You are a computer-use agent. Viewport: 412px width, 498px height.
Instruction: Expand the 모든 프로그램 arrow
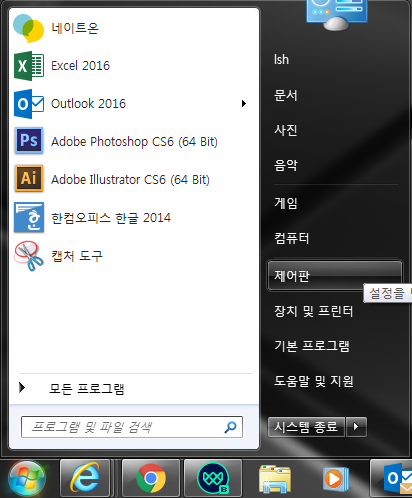pos(22,387)
